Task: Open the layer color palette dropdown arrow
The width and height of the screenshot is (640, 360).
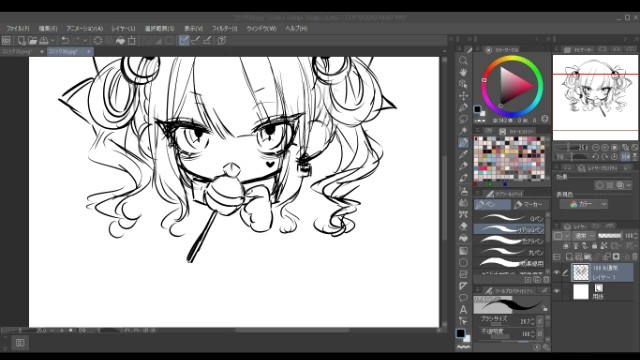Action: (x=567, y=236)
